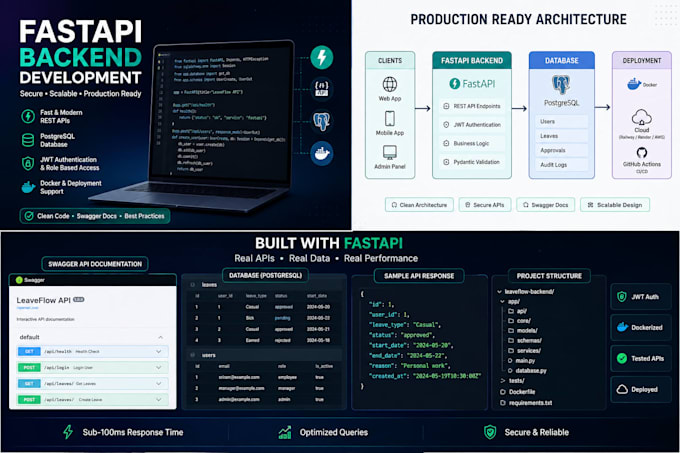Click the Project Structure label
Screen dimensions: 680x453
(x=549, y=276)
